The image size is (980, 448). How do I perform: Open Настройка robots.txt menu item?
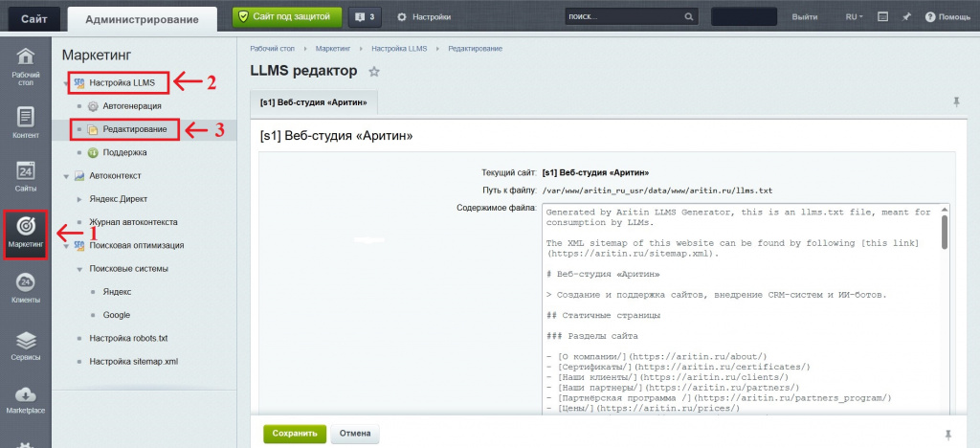click(129, 338)
